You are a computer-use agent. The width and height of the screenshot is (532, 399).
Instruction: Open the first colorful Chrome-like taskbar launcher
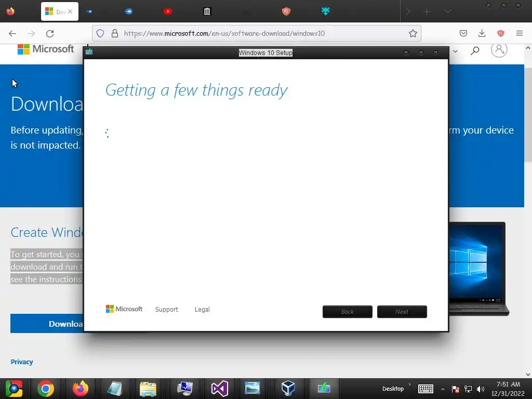click(x=14, y=389)
